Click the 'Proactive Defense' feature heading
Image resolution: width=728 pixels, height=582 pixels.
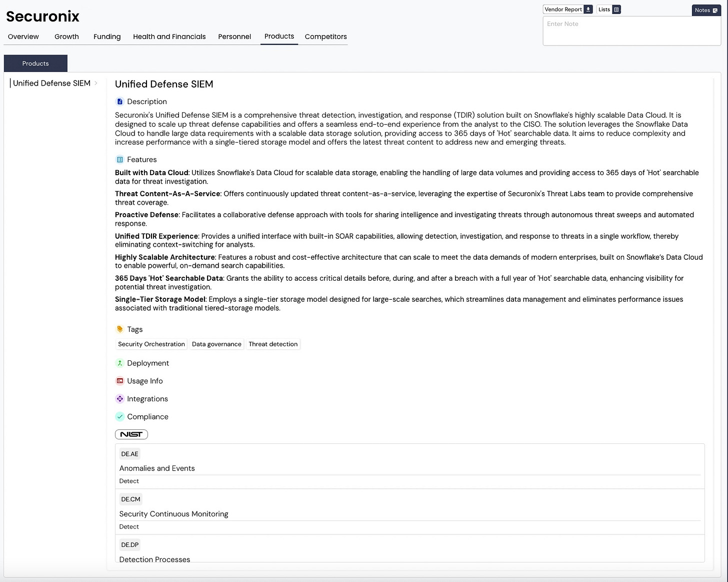[146, 215]
